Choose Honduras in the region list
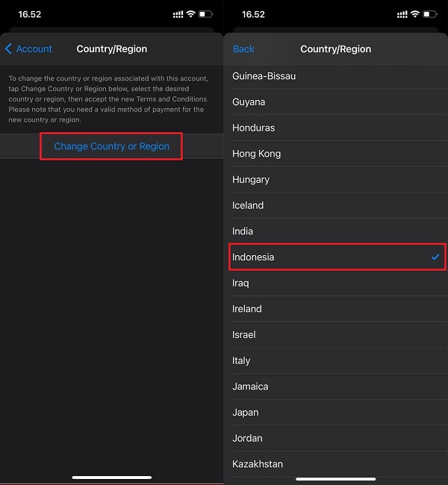Image resolution: width=448 pixels, height=485 pixels. [x=253, y=128]
